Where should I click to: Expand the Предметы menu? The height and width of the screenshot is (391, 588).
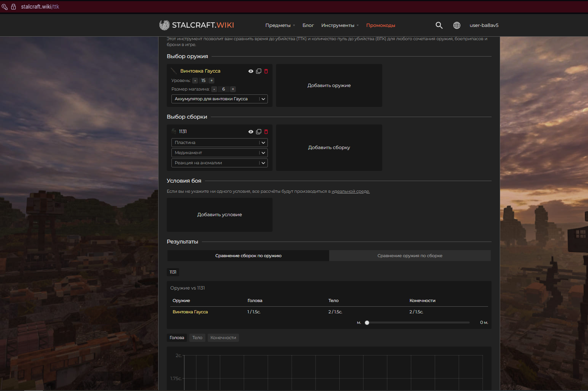click(x=280, y=25)
